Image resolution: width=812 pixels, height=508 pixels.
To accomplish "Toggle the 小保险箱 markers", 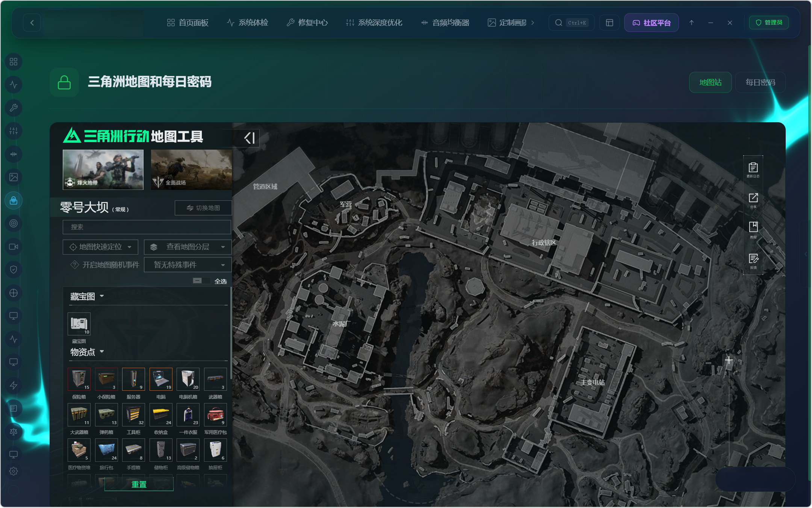I will (106, 379).
